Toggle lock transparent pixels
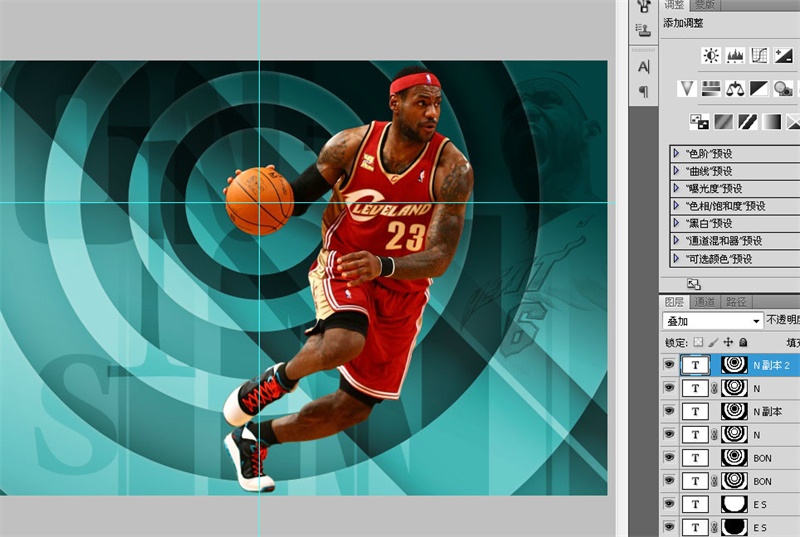 coord(698,342)
